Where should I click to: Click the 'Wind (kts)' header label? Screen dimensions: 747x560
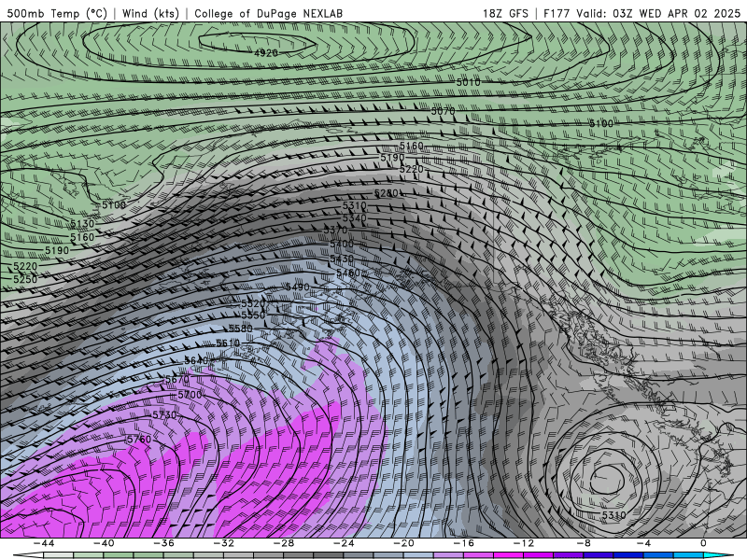150,13
